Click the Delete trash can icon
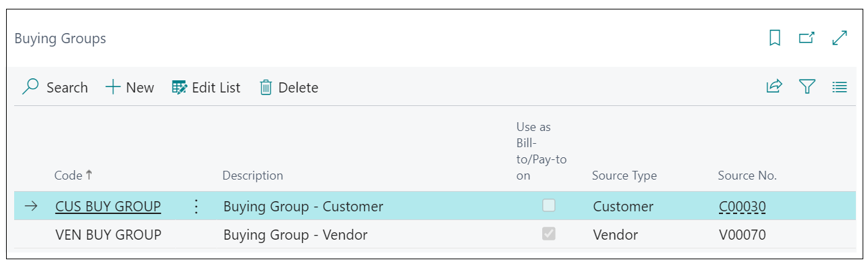This screenshot has height=266, width=868. tap(266, 87)
